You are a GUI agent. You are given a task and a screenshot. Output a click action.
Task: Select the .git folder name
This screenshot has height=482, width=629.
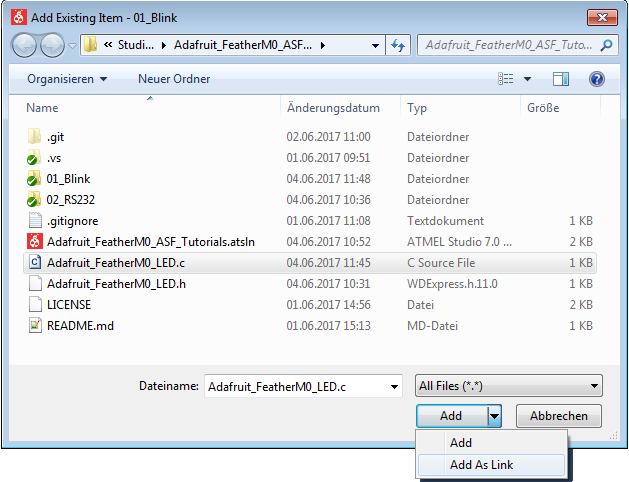pyautogui.click(x=55, y=137)
